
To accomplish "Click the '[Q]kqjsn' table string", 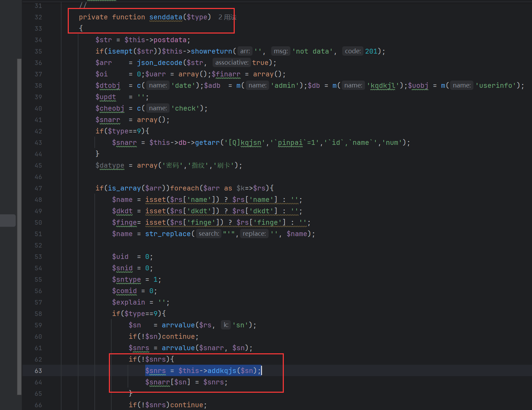I will [245, 142].
